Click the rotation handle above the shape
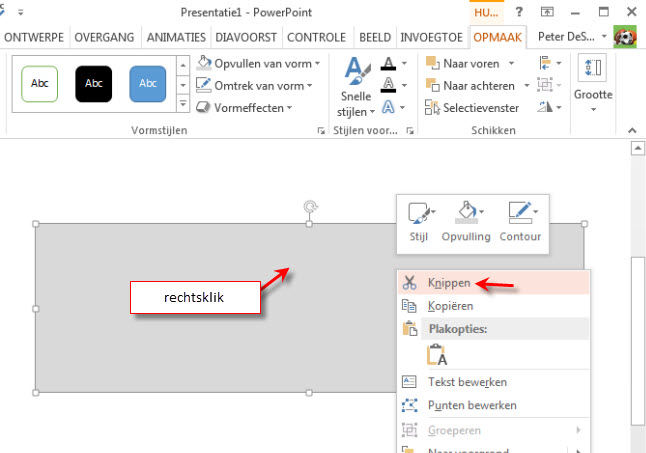Image resolution: width=646 pixels, height=453 pixels. (310, 206)
